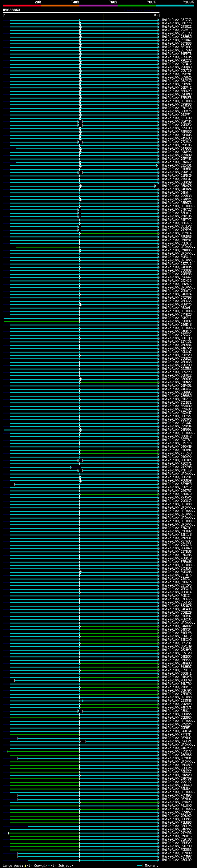Select hit UniRef100_B3NEI2
The image size is (197, 868).
pyautogui.click(x=177, y=636)
